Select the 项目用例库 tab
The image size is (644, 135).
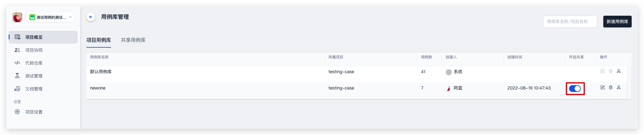pos(99,40)
